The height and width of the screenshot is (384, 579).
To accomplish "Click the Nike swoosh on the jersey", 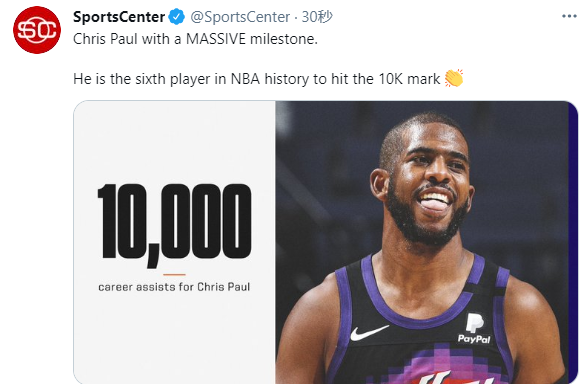I will [369, 333].
